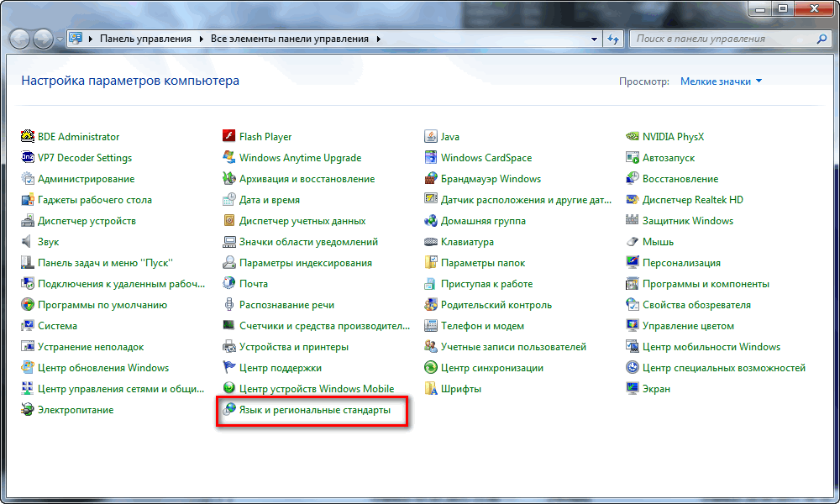This screenshot has height=504, width=840.
Task: Click the NVIDIA PhysX icon
Action: (x=633, y=136)
